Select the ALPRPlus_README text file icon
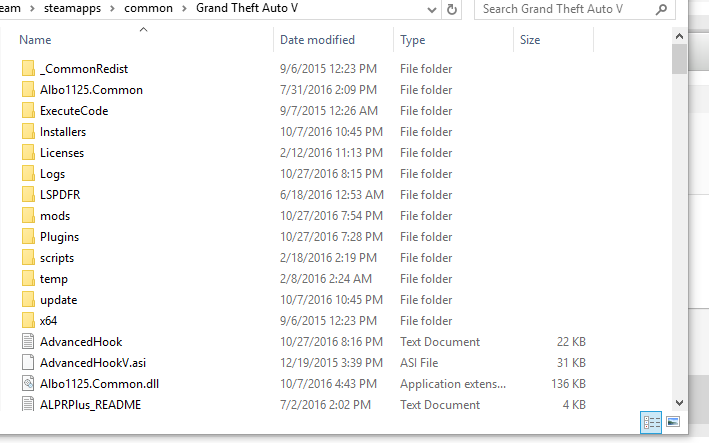The image size is (709, 443). (x=27, y=405)
